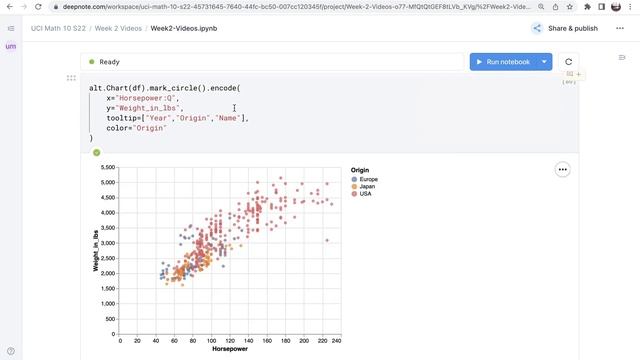
Task: Toggle the browser side panel
Action: [602, 7]
